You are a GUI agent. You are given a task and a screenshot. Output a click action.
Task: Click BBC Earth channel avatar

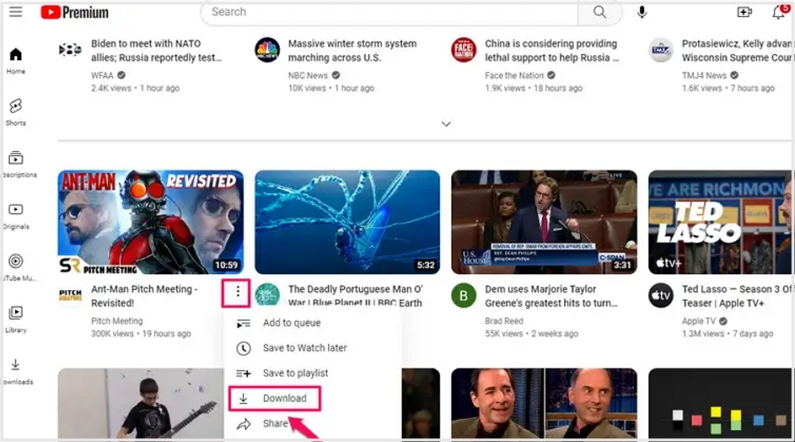[x=267, y=294]
